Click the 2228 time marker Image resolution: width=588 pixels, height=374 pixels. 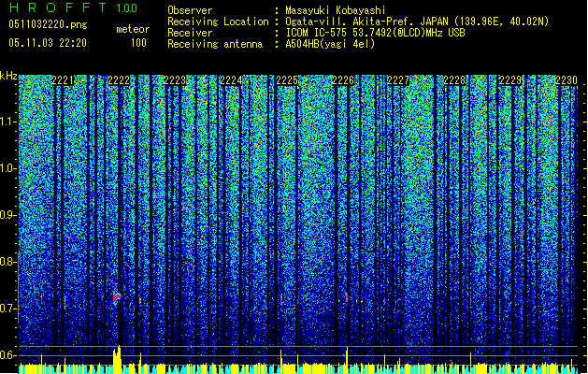coord(454,80)
